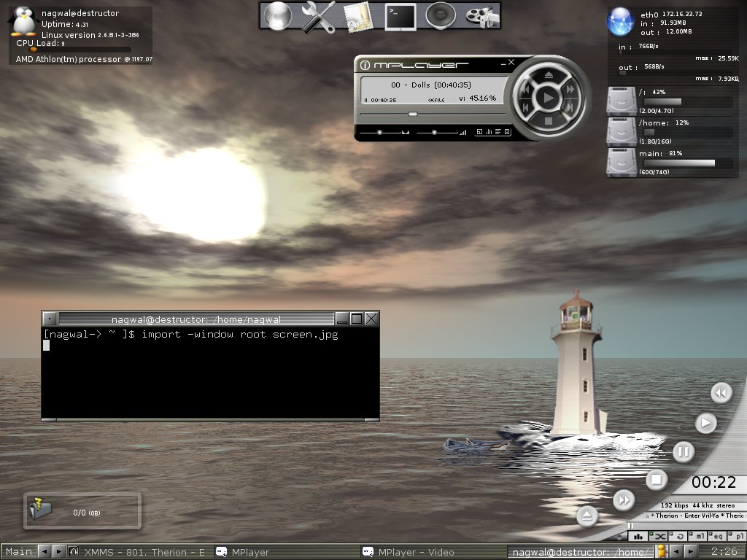The image size is (747, 560).
Task: Open the terminal launcher in top dock
Action: (x=400, y=17)
